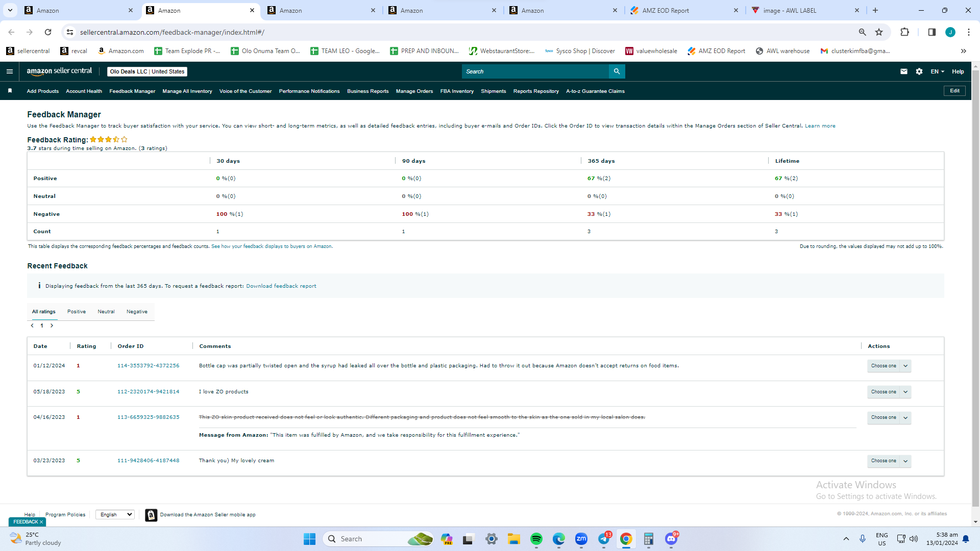This screenshot has height=551, width=980.
Task: Open Zoom from the taskbar
Action: click(581, 539)
